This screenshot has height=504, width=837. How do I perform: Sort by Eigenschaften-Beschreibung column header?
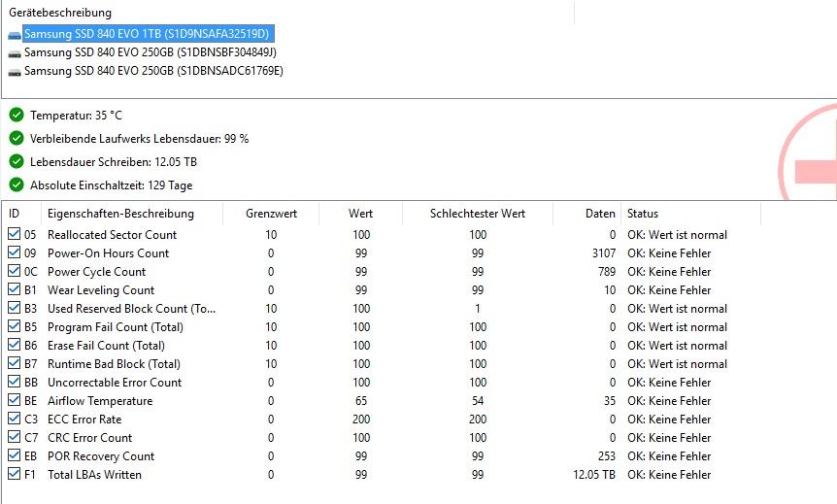(x=132, y=214)
